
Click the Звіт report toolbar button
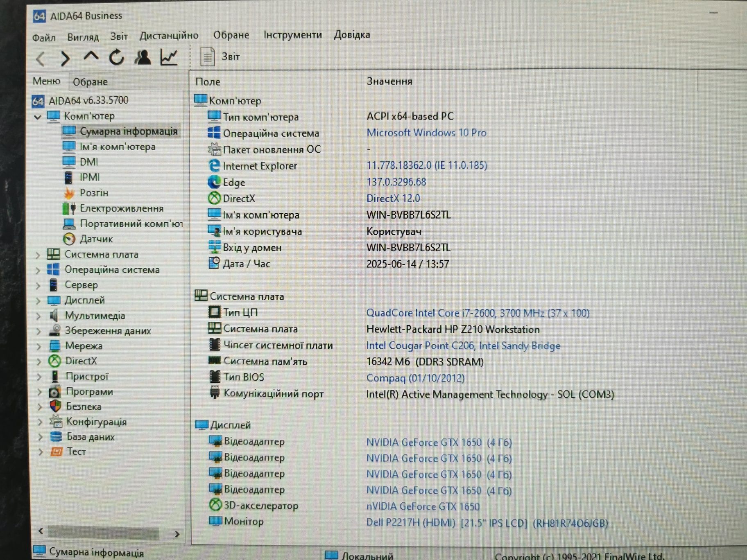(x=220, y=56)
